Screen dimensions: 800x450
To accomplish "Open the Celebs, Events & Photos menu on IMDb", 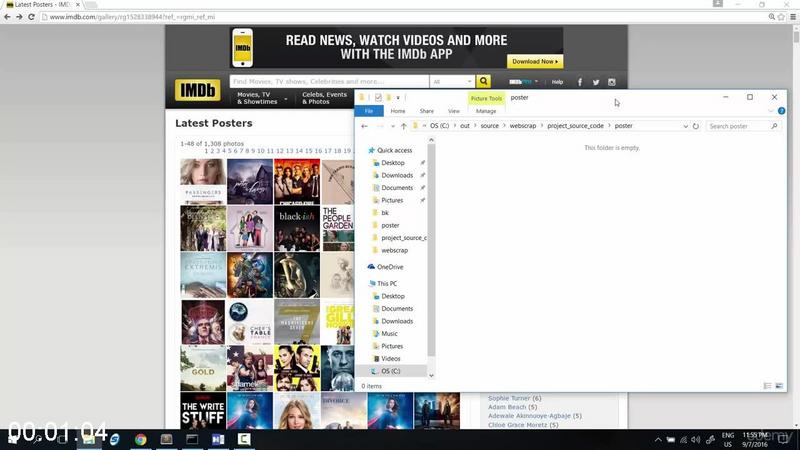I will tap(324, 98).
